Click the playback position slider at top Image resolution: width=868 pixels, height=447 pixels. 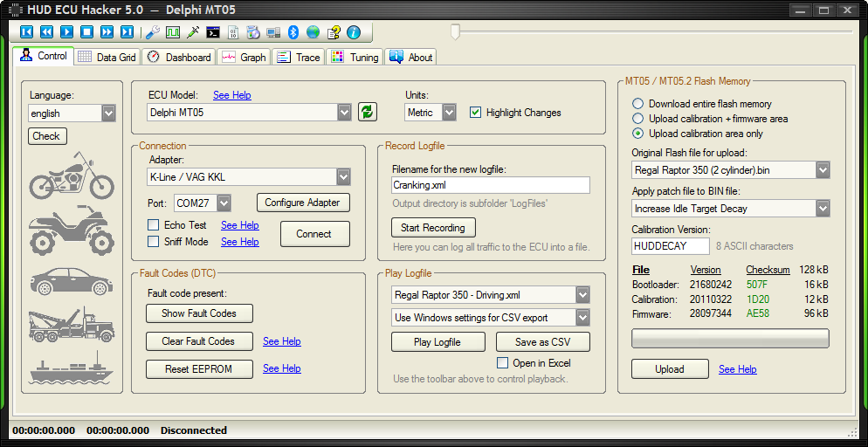(454, 32)
